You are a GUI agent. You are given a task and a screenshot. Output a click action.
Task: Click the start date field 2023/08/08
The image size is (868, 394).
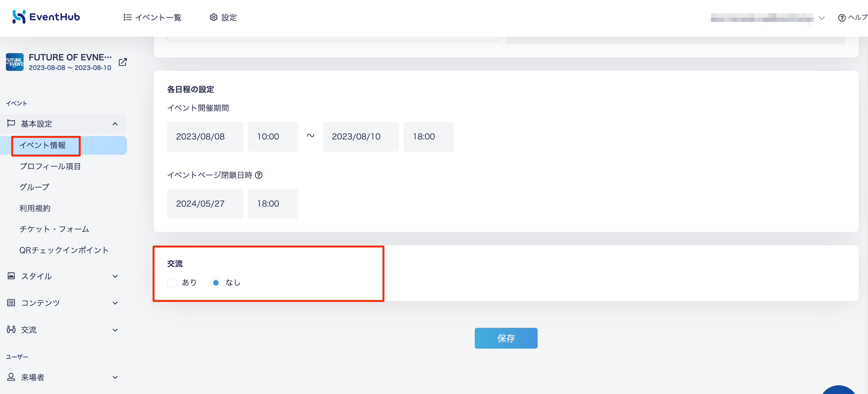205,137
